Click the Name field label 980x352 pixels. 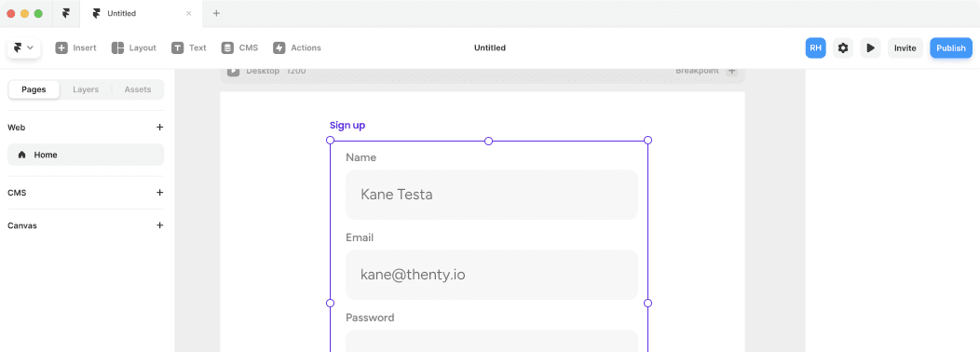[x=361, y=157]
